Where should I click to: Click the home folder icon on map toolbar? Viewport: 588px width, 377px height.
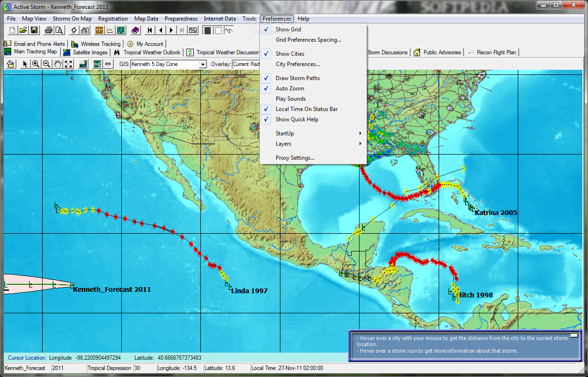click(10, 64)
